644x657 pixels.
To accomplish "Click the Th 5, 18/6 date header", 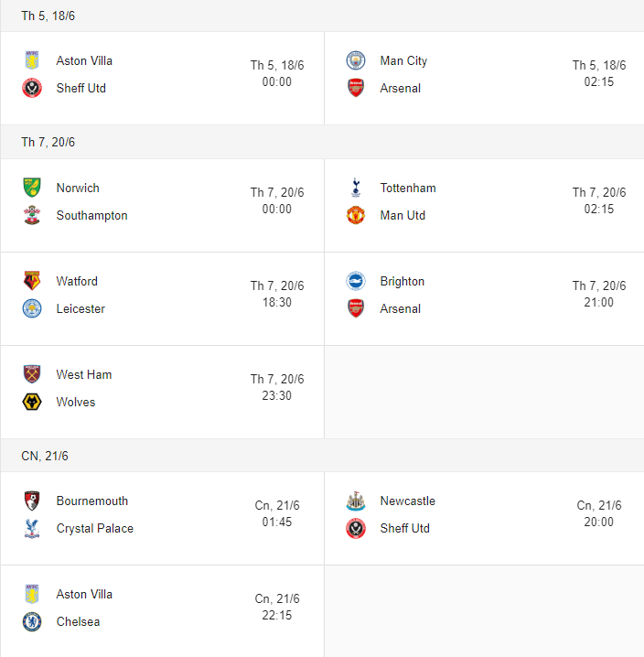I will coord(48,16).
